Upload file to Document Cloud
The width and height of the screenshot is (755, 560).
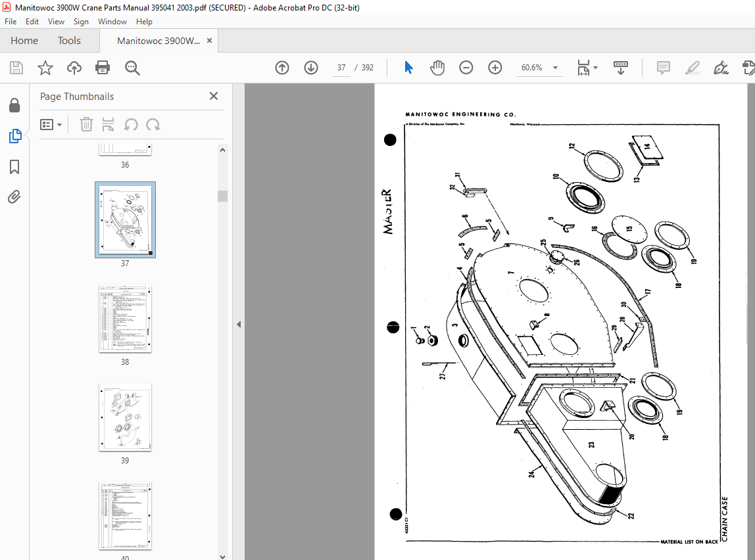pos(74,68)
